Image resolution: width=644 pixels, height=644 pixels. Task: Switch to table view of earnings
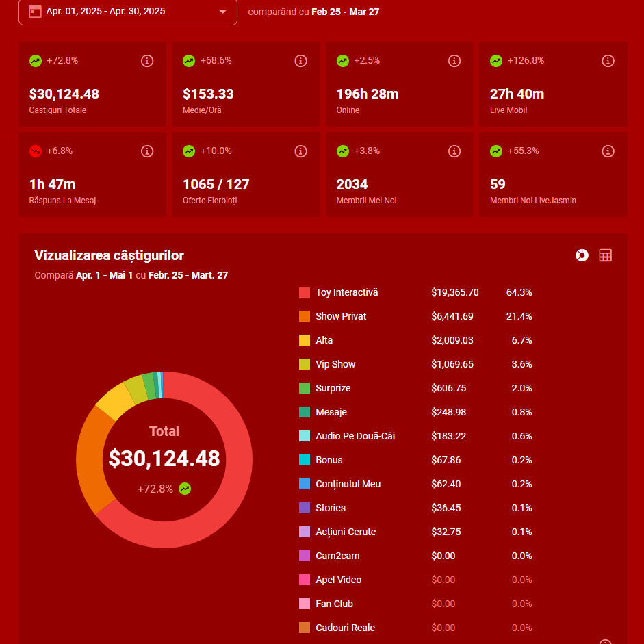point(605,255)
